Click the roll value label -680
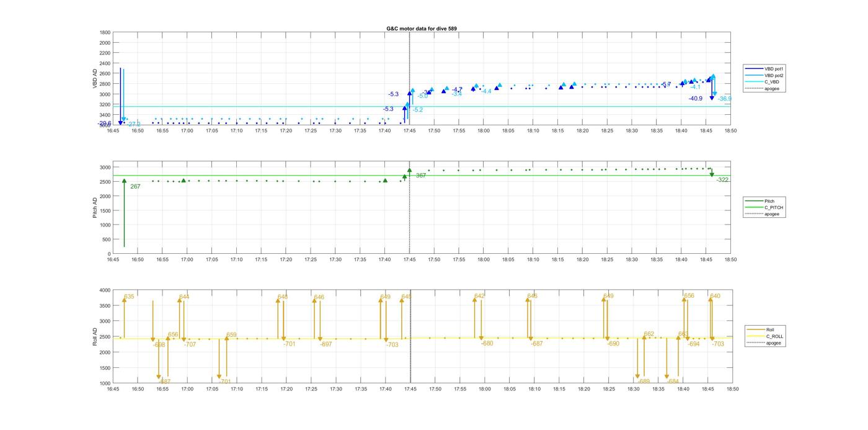This screenshot has width=868, height=430. (487, 343)
